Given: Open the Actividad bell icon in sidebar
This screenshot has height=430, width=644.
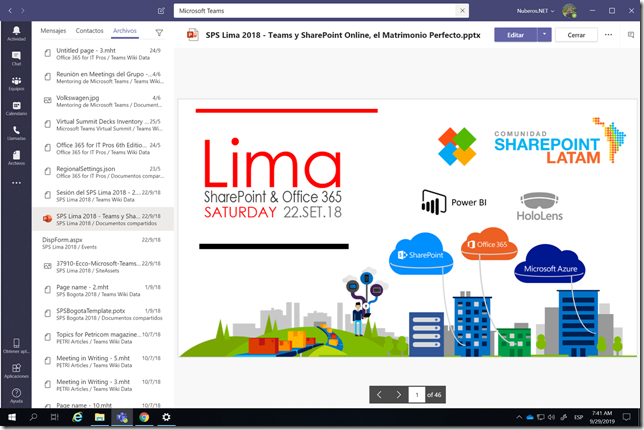Looking at the screenshot, I should (16, 33).
